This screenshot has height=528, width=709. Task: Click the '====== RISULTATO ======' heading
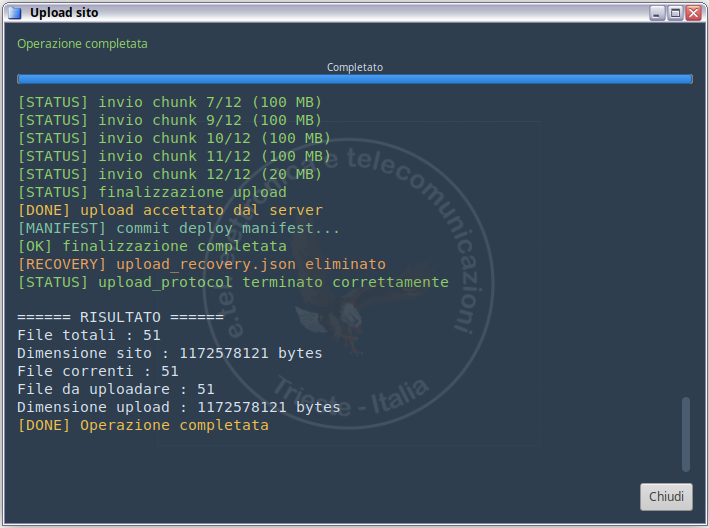point(120,317)
